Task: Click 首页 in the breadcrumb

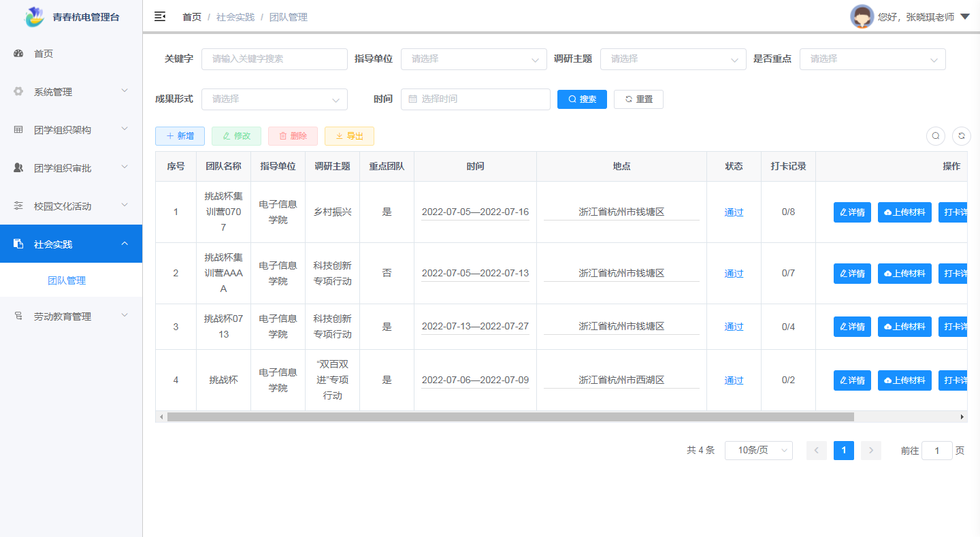Action: tap(192, 17)
